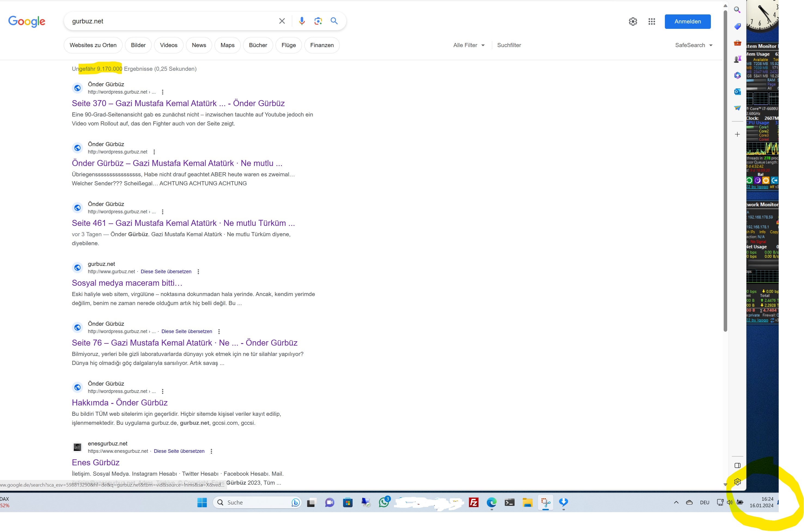Open FileZilla from the taskbar

pos(473,503)
